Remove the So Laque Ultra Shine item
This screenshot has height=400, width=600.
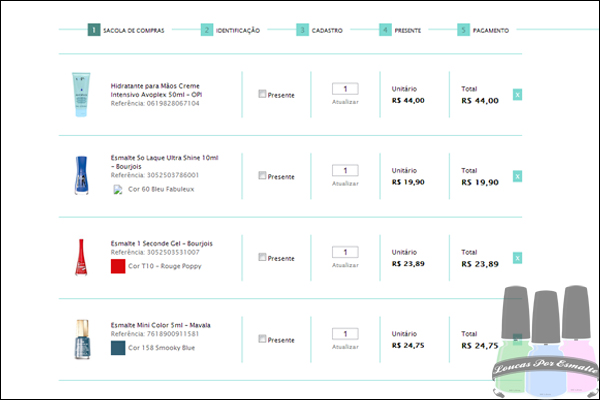pyautogui.click(x=517, y=176)
